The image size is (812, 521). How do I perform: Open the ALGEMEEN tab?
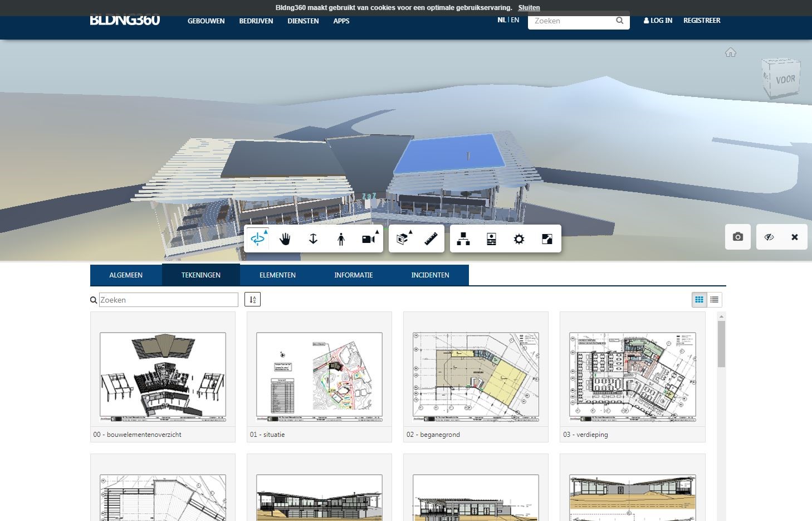click(x=126, y=275)
